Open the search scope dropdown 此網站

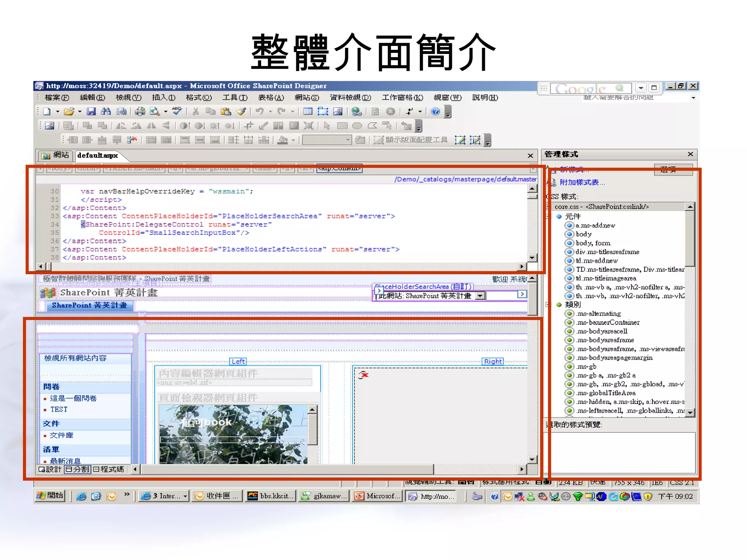(481, 296)
